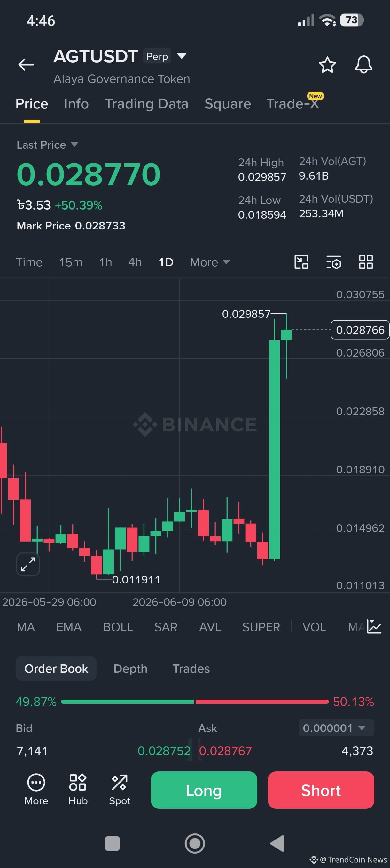
Task: Open the More menu icon
Action: point(36,790)
